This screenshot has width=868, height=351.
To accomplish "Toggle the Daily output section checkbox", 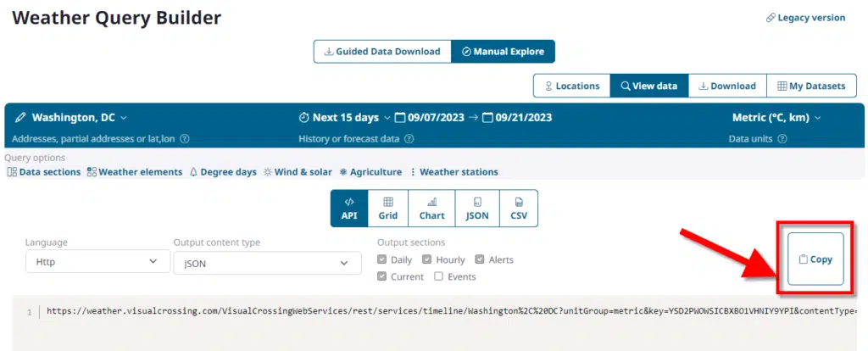I will 382,259.
